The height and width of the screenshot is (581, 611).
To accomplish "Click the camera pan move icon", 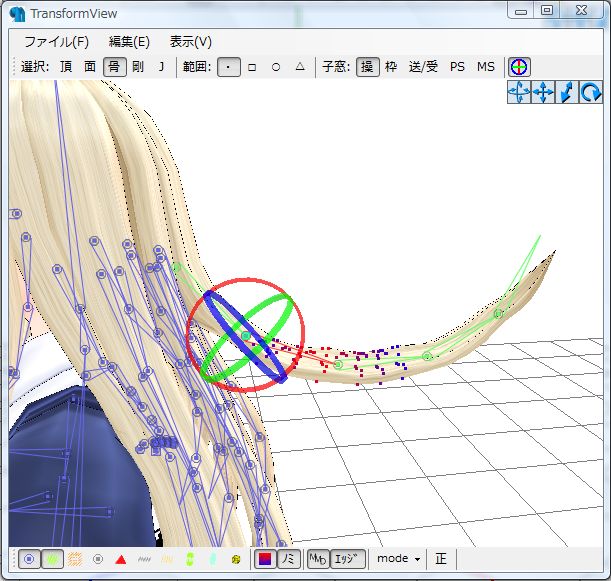I will point(543,92).
